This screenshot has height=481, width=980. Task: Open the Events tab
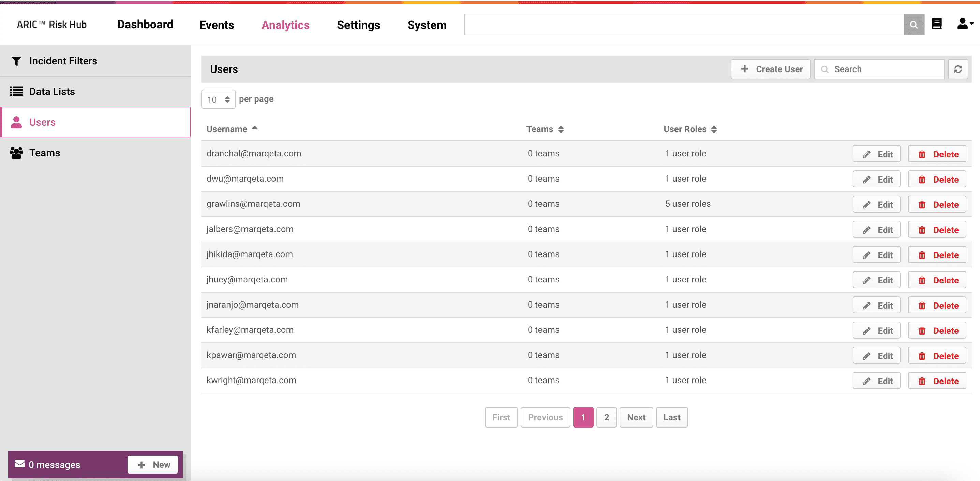(217, 25)
